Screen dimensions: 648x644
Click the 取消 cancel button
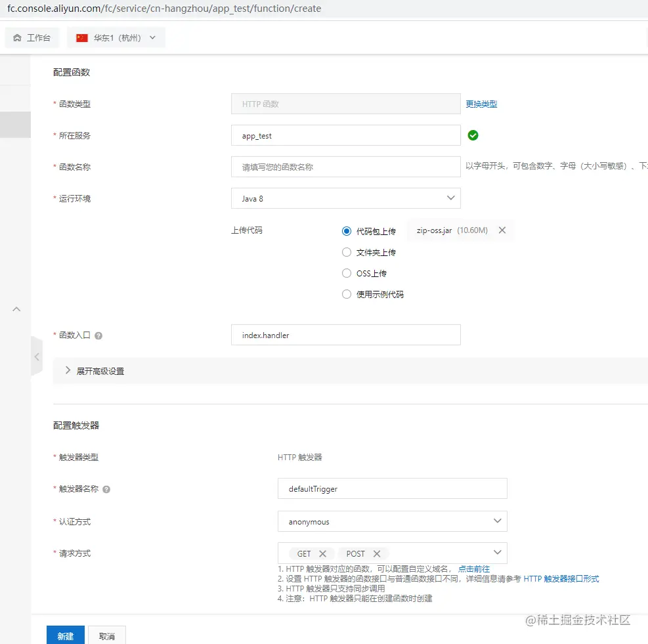(x=106, y=635)
